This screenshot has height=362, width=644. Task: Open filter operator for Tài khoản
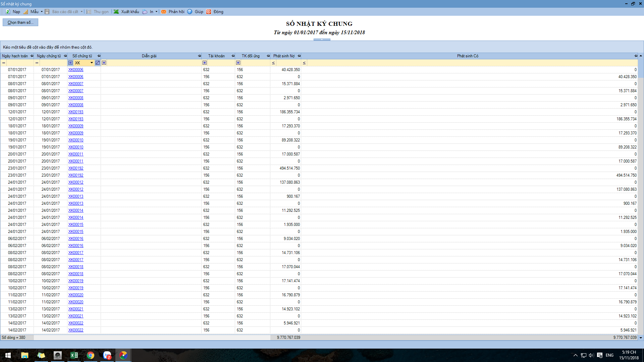(x=205, y=63)
